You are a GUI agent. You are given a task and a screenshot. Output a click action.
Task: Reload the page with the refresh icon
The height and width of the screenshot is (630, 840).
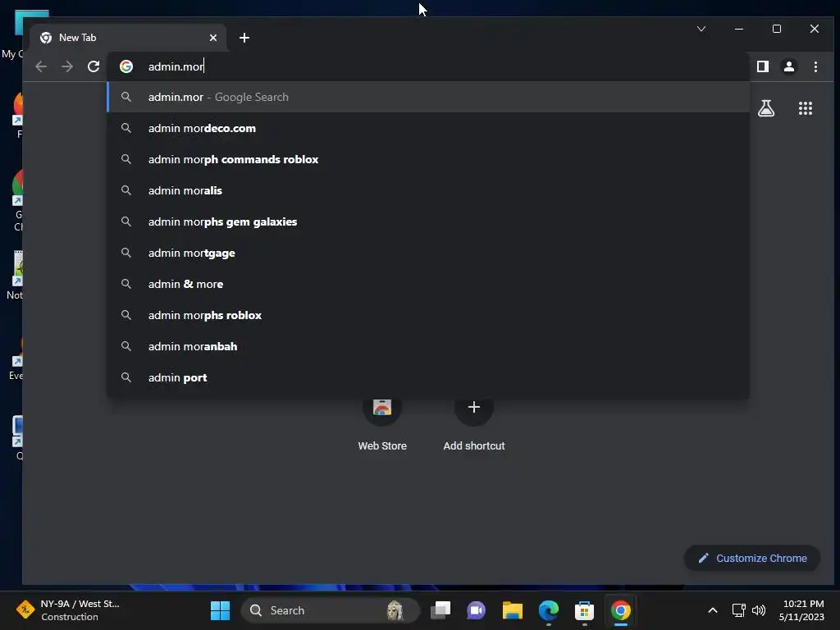pos(94,66)
